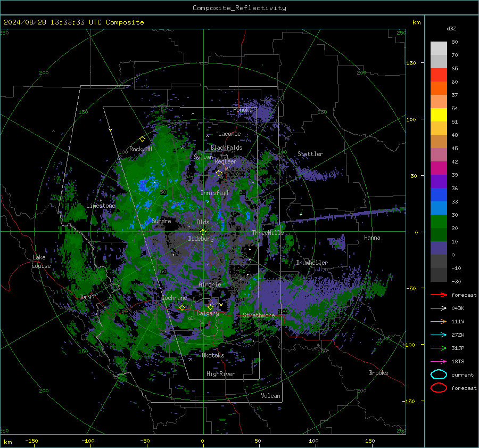Click the Sundre town label
Viewport: 479px width, 448px height.
point(161,221)
